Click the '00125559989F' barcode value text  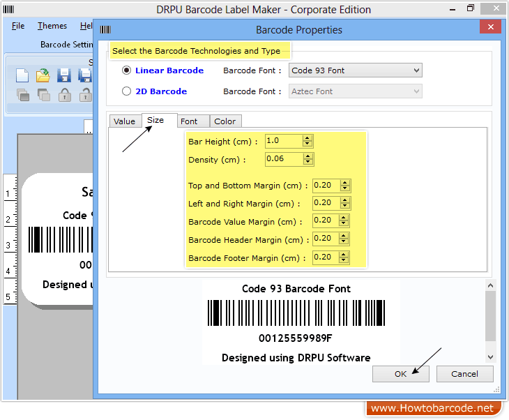click(296, 338)
